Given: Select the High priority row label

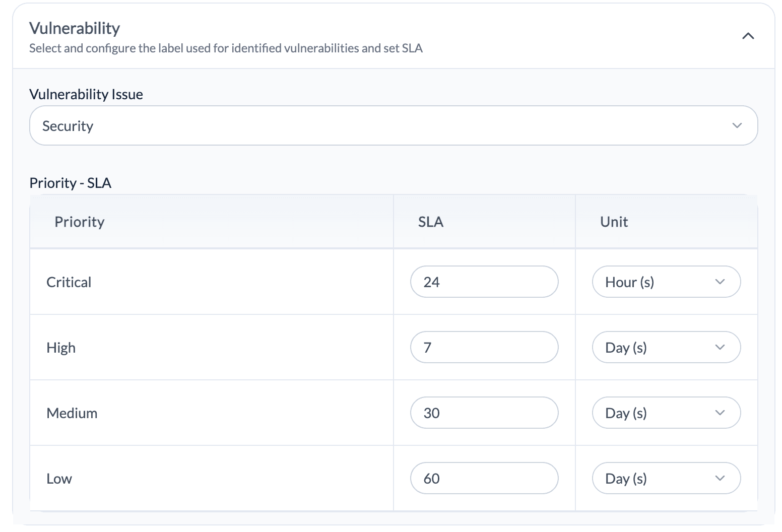Looking at the screenshot, I should click(61, 348).
